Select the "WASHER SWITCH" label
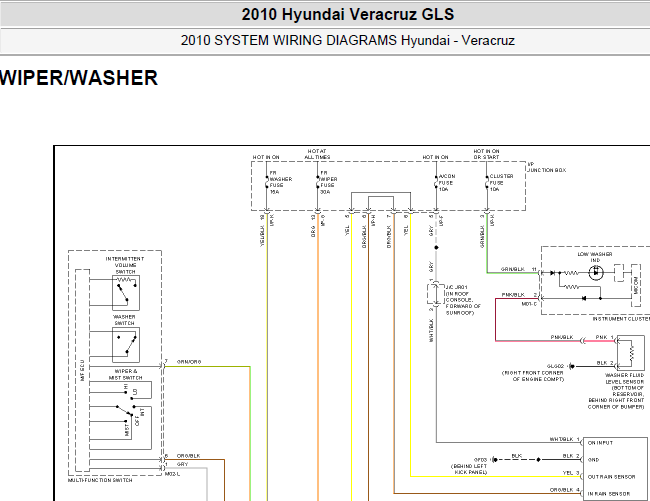This screenshot has width=650, height=501. 124,320
